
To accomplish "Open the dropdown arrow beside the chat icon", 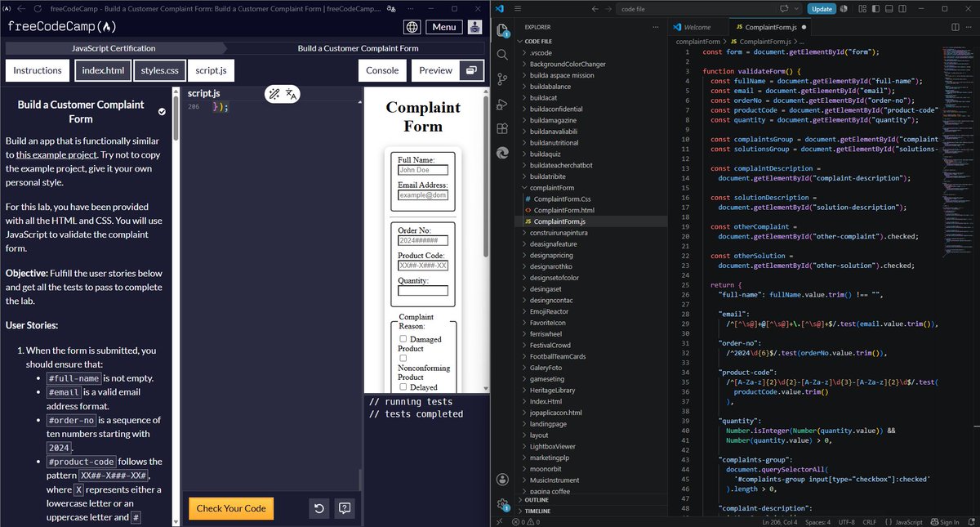I will pos(796,9).
